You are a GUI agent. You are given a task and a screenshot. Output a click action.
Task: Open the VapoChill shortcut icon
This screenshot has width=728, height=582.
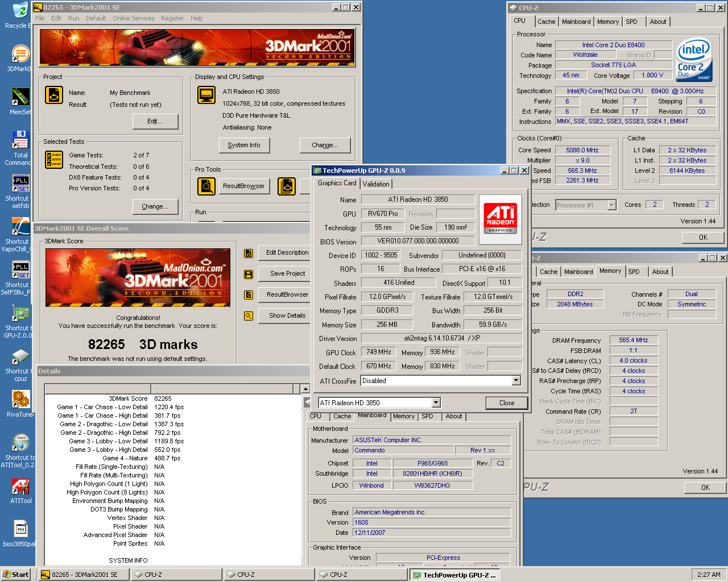[x=20, y=226]
